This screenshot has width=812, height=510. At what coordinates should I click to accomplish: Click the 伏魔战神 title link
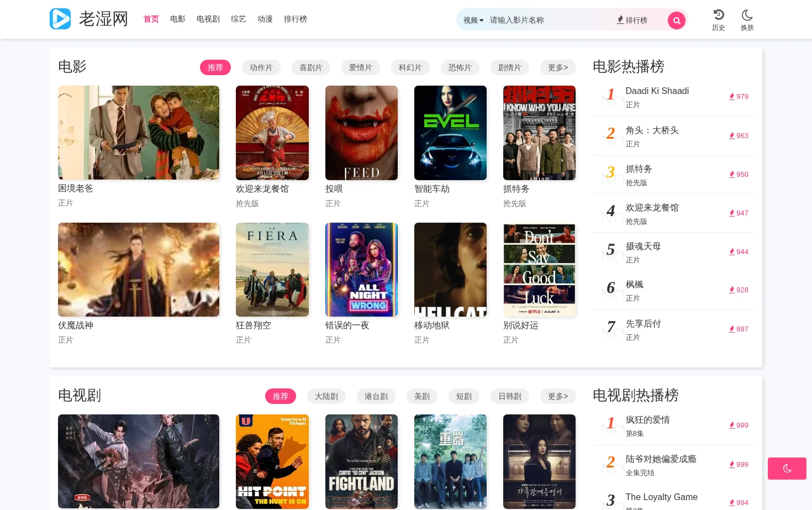click(x=76, y=325)
